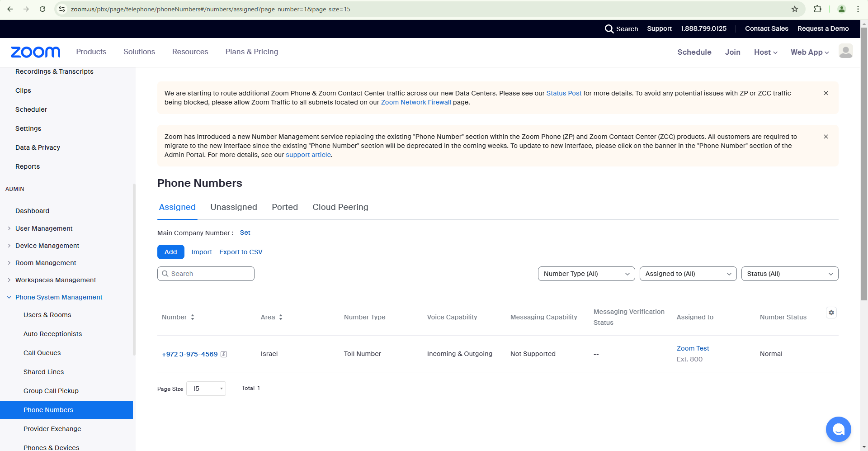Viewport: 868px width, 451px height.
Task: Switch to the Unassigned tab
Action: point(234,207)
